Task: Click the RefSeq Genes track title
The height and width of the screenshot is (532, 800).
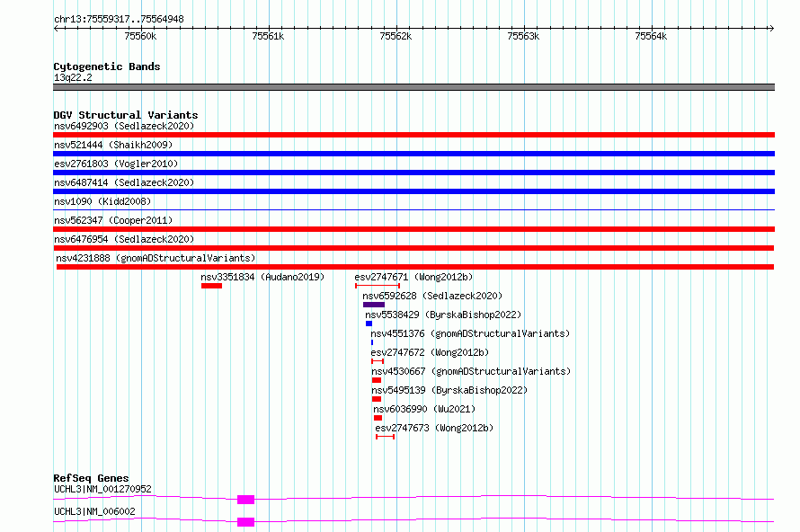Action: (x=91, y=478)
